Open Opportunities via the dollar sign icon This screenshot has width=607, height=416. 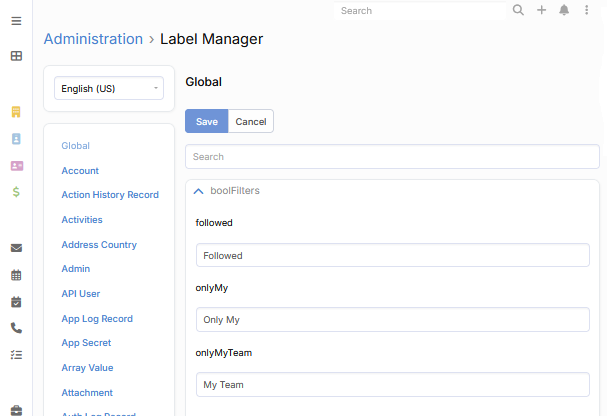[16, 191]
